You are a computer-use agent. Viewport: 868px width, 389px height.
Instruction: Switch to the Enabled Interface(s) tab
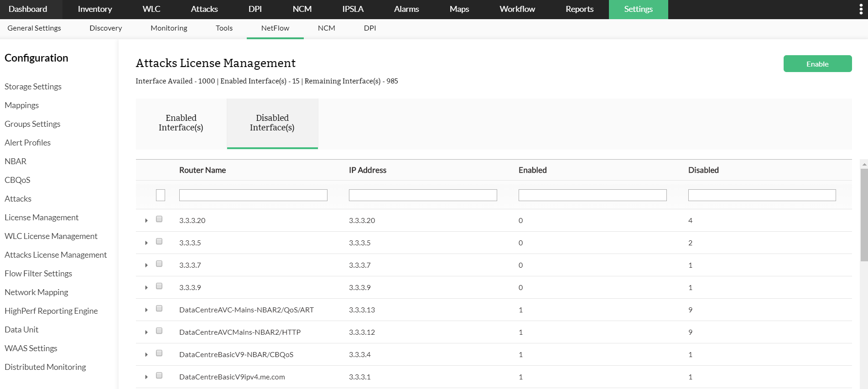tap(181, 123)
